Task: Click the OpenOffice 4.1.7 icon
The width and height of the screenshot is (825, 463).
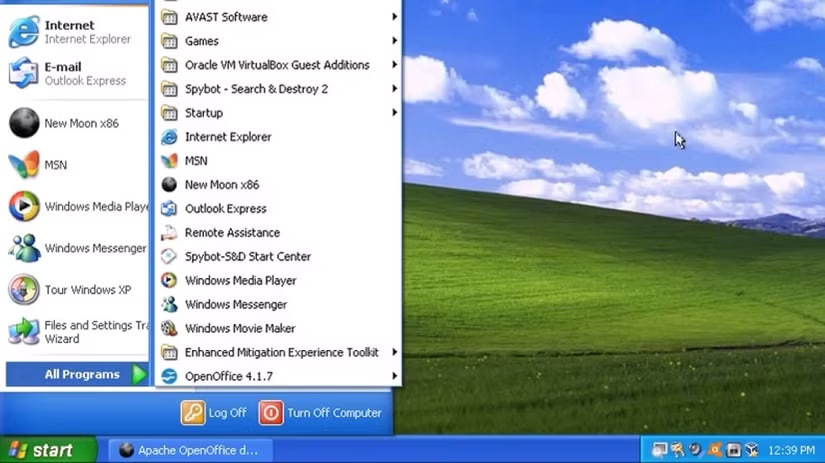Action: tap(169, 376)
